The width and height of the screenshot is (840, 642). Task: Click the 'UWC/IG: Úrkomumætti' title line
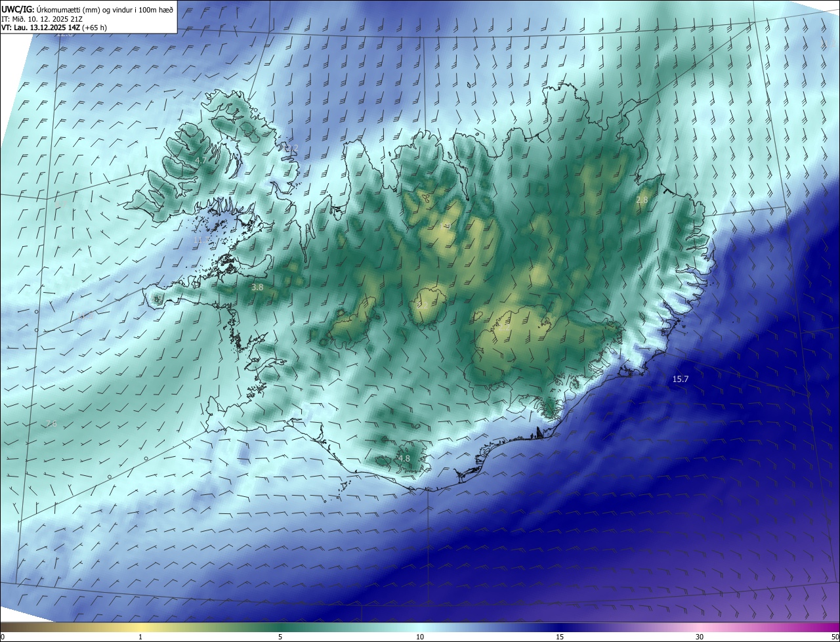click(87, 9)
